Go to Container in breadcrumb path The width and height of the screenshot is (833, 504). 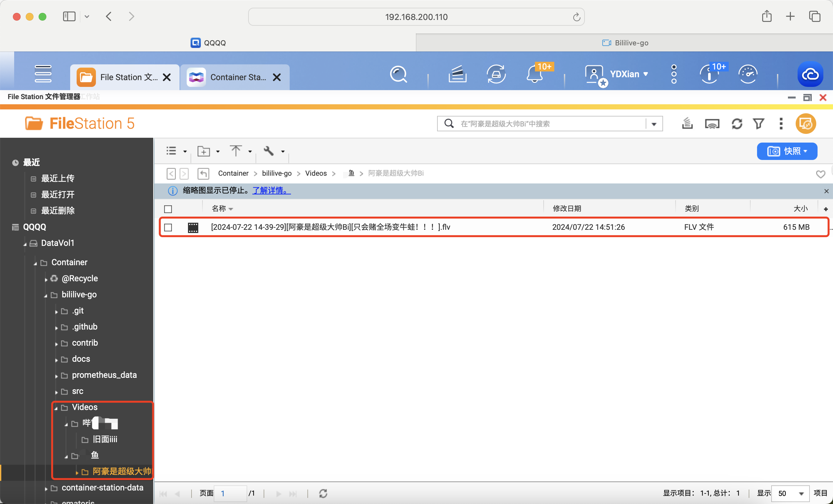[x=233, y=173]
